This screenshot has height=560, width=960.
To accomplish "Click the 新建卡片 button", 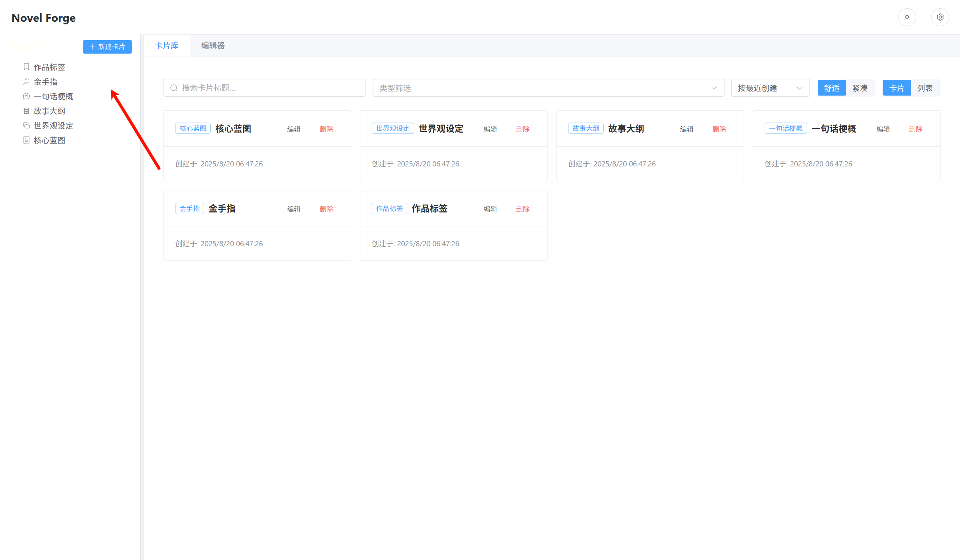I will [x=107, y=47].
